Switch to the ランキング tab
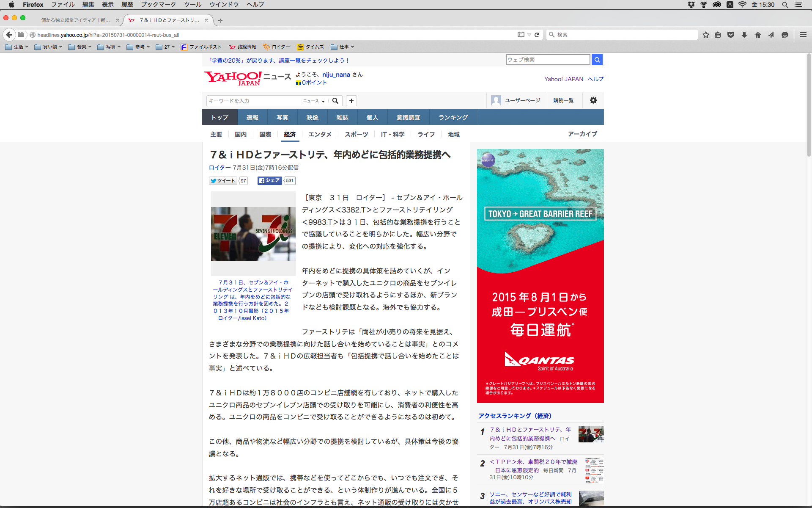 coord(453,117)
